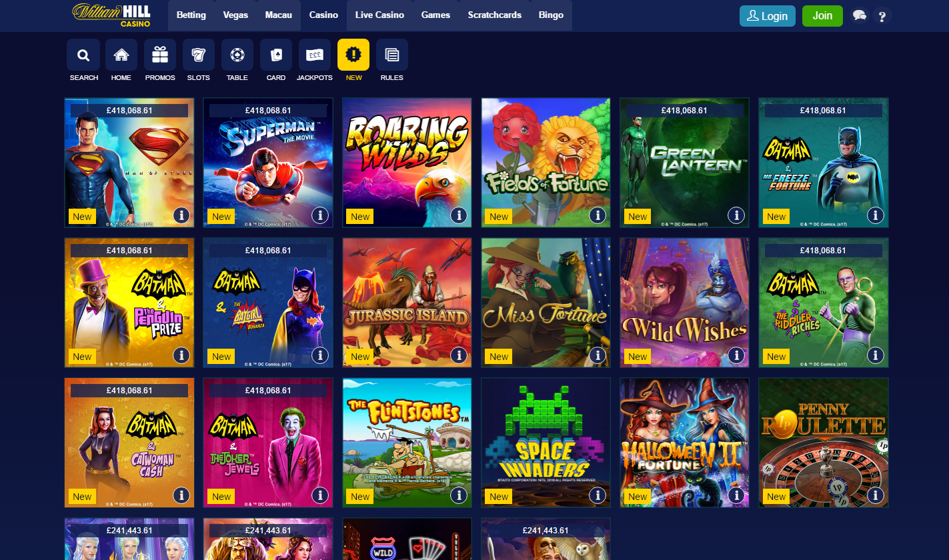Open Batman & Catwoman Cash
Viewport: 949px width, 560px height.
pyautogui.click(x=129, y=443)
